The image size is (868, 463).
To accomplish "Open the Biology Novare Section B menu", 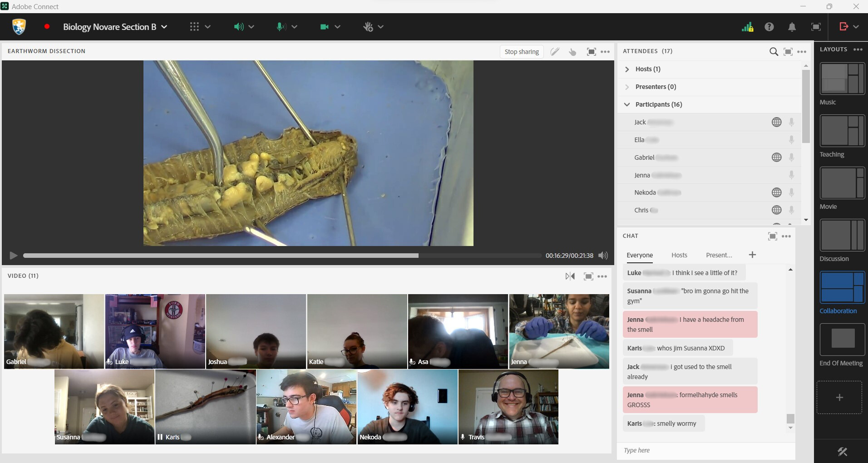I will [115, 27].
